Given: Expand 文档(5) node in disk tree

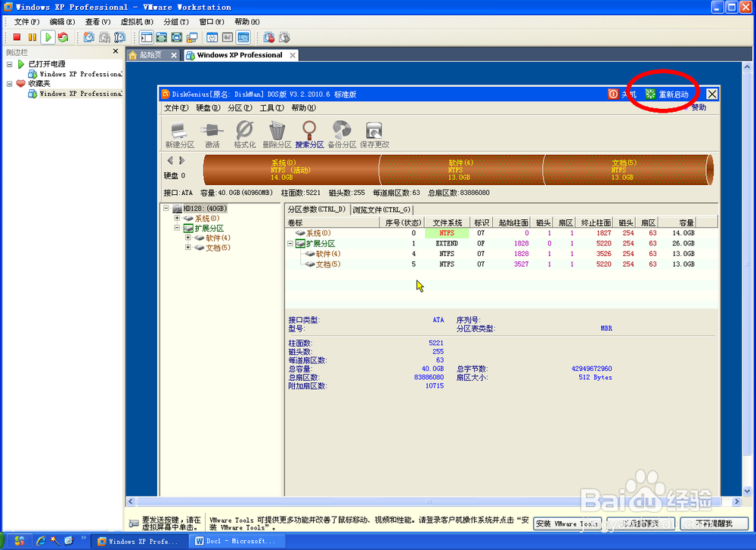Looking at the screenshot, I should (188, 248).
